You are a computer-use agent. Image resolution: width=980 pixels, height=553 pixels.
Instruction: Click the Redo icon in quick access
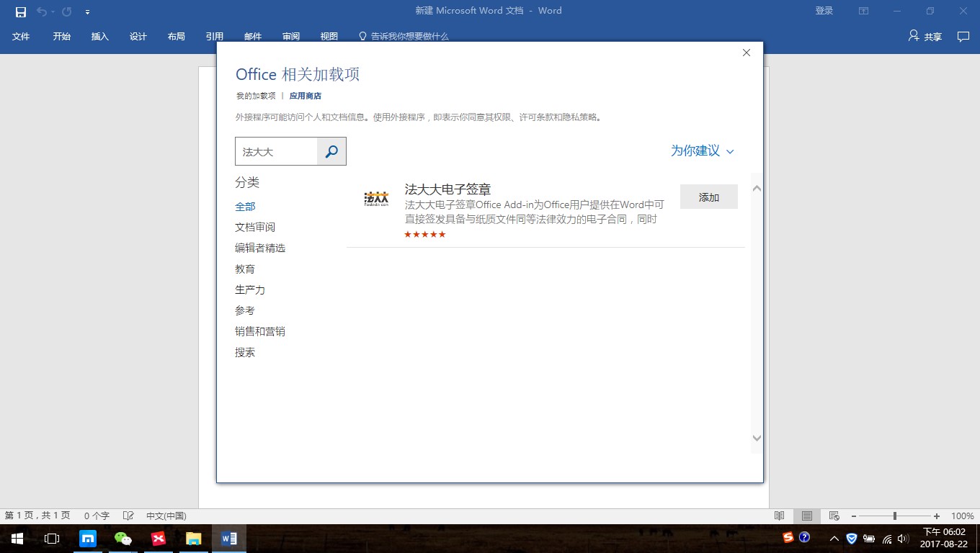pos(66,12)
